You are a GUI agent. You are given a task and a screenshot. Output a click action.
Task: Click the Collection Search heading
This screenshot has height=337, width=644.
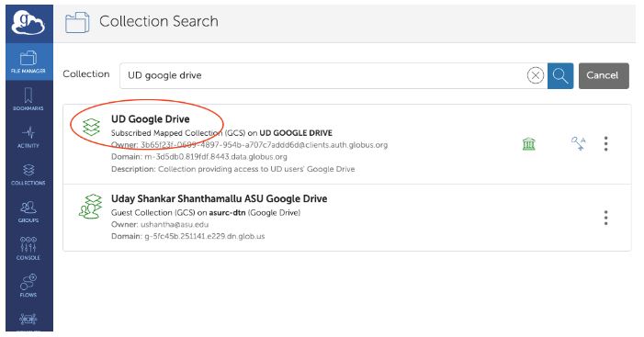(159, 21)
